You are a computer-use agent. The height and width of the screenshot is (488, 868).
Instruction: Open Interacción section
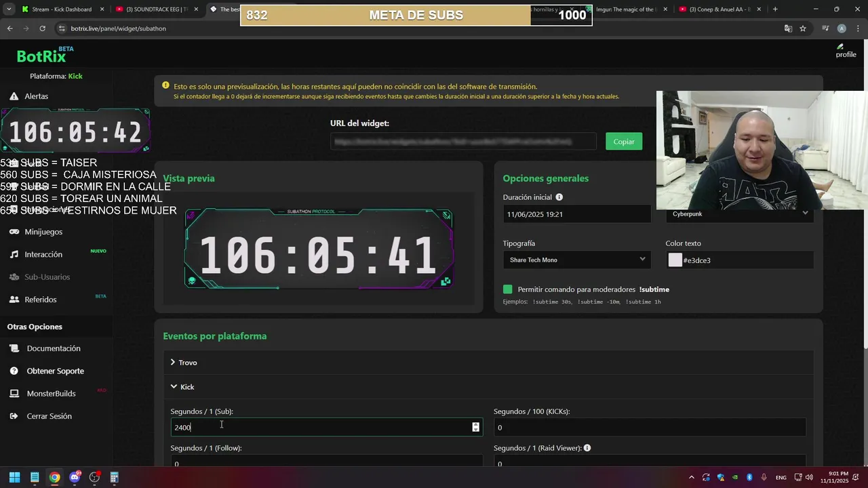pos(43,254)
